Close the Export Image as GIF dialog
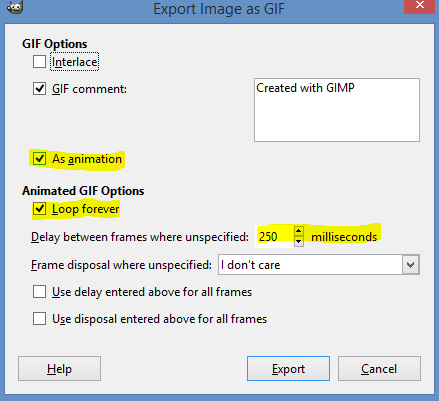 [420, 6]
